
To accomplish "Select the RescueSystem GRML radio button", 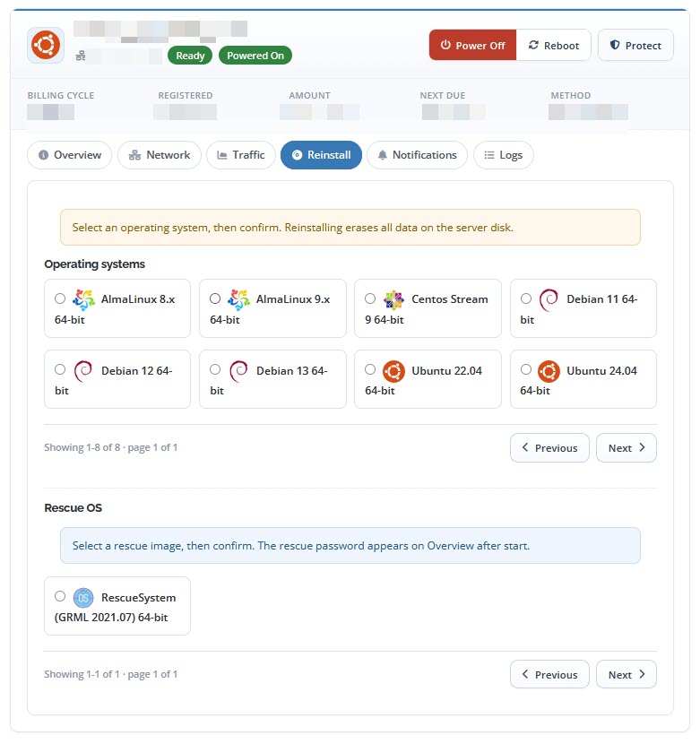I will (x=60, y=596).
